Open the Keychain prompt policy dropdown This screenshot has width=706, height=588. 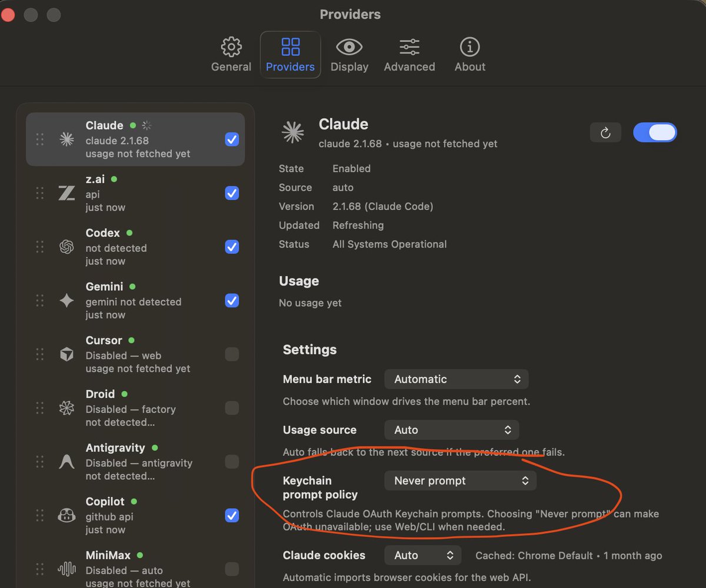click(461, 480)
